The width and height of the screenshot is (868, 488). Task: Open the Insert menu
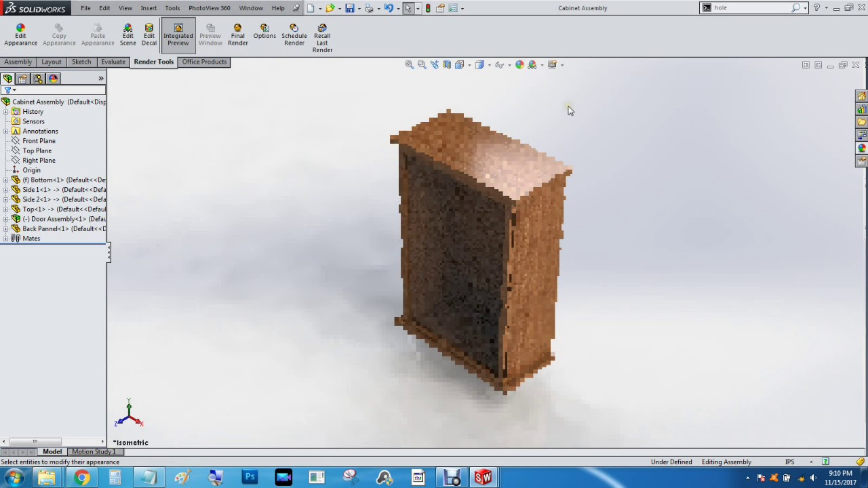click(x=149, y=8)
